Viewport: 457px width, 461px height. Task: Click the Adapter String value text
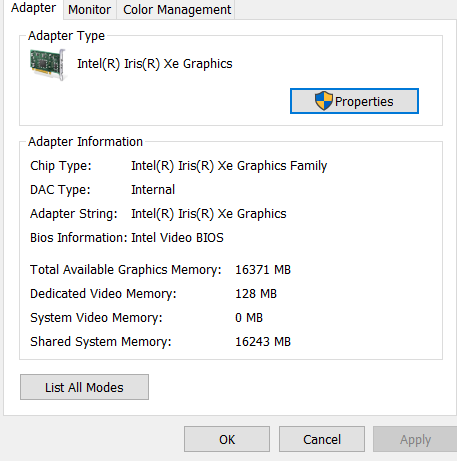tap(209, 214)
